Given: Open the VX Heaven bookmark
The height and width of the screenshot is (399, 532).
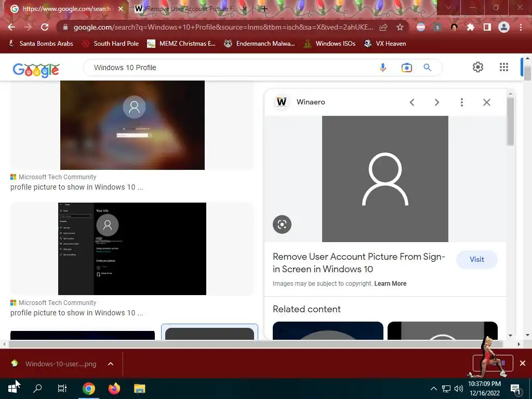Looking at the screenshot, I should pyautogui.click(x=385, y=44).
